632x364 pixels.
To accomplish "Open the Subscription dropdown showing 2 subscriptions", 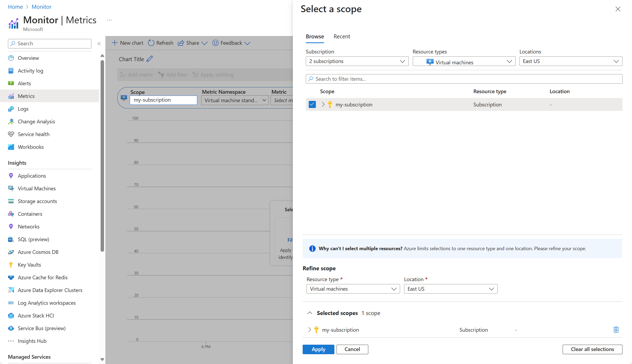I will (357, 61).
